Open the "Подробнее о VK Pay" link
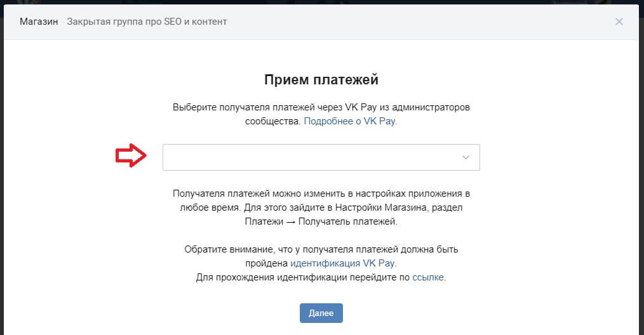Image resolution: width=644 pixels, height=335 pixels. (350, 121)
